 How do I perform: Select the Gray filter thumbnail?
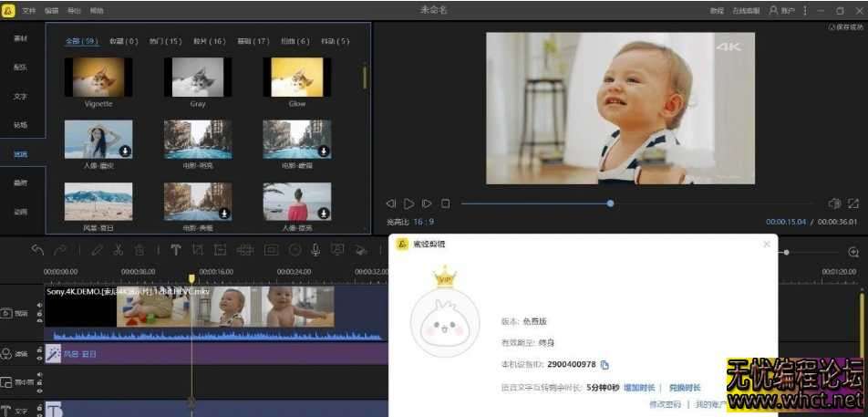click(x=198, y=78)
